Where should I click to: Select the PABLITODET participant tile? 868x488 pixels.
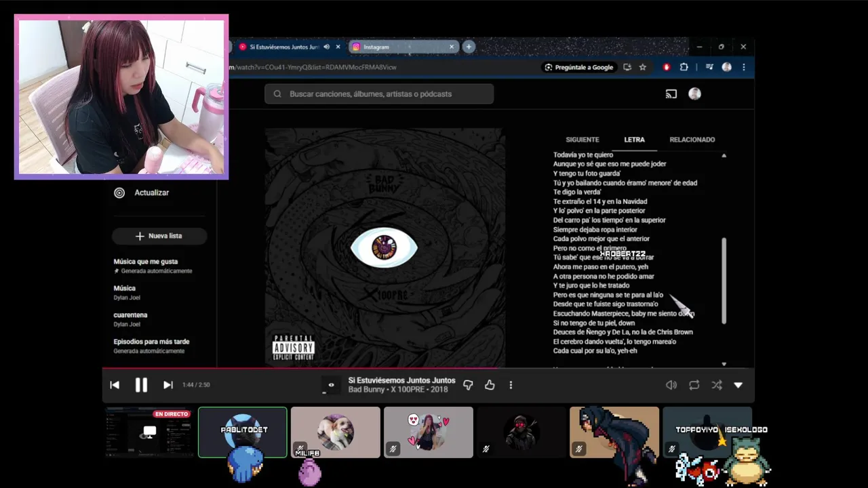click(243, 432)
